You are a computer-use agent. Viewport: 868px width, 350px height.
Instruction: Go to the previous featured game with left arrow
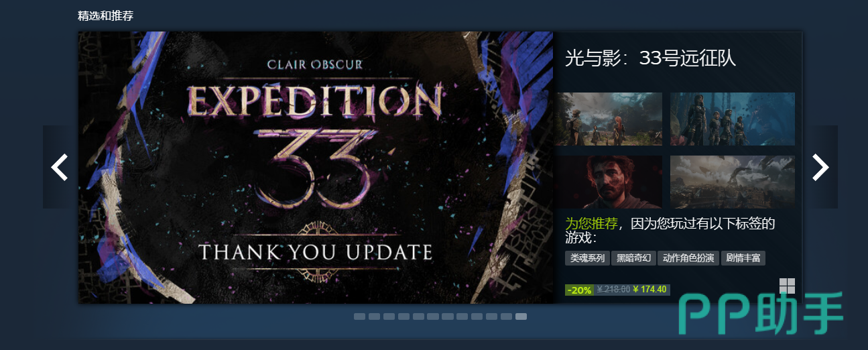(59, 167)
